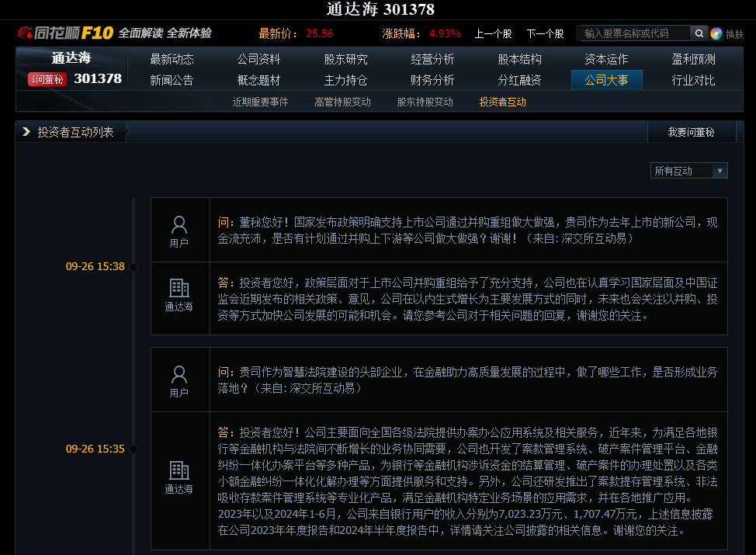Click the change percentage 4.93%
The image size is (756, 555).
tap(445, 33)
